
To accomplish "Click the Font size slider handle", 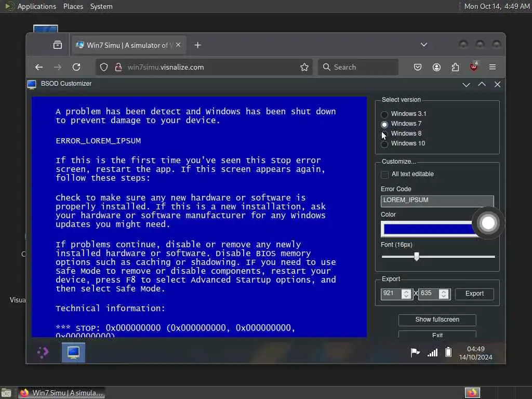I will [x=417, y=257].
